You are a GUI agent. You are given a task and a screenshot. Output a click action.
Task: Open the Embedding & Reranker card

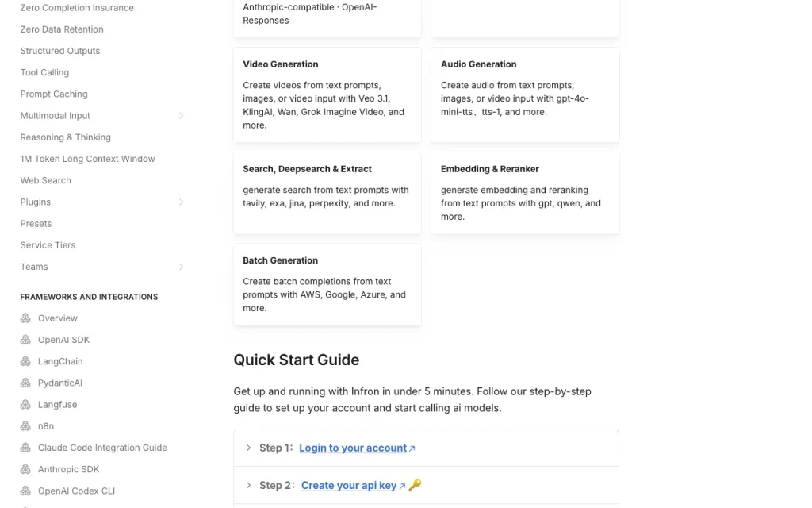point(525,193)
